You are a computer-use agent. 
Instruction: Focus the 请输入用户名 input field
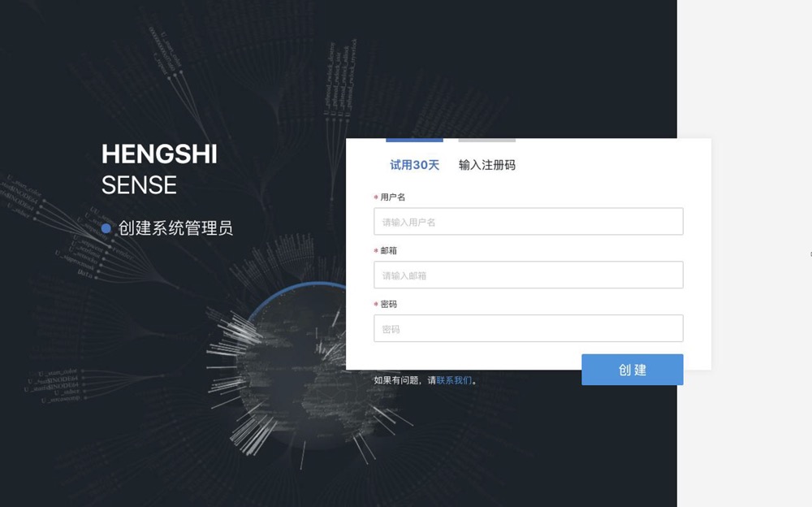(529, 221)
